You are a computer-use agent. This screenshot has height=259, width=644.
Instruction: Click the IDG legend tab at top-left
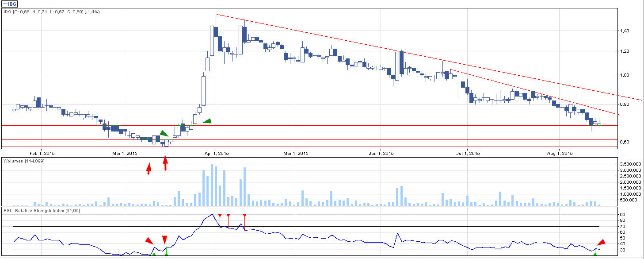click(9, 4)
